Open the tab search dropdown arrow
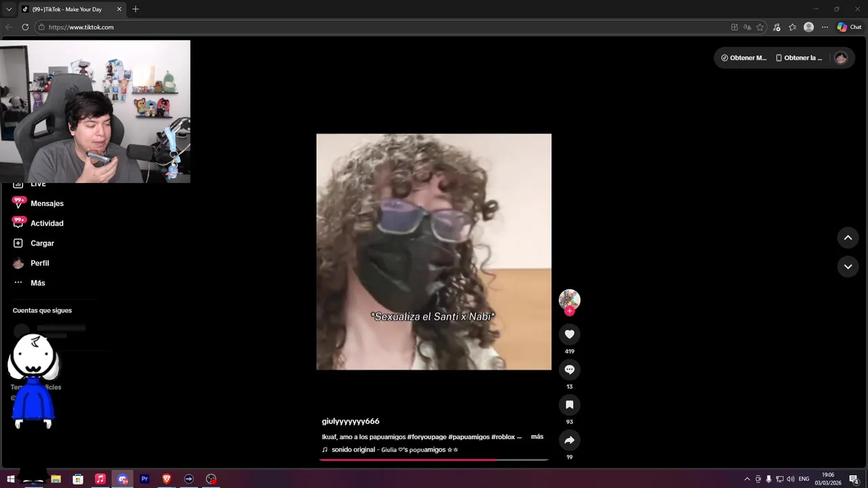 pyautogui.click(x=9, y=9)
